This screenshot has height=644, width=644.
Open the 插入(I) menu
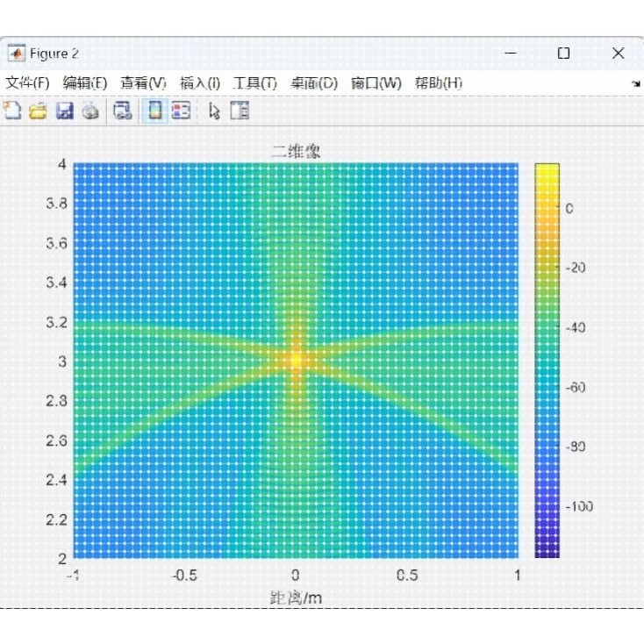click(200, 83)
